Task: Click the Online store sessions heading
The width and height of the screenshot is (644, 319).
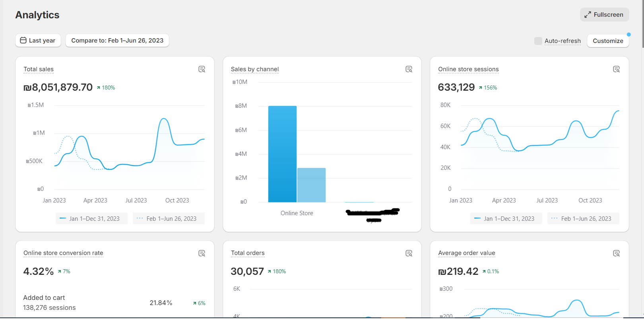Action: [x=468, y=69]
